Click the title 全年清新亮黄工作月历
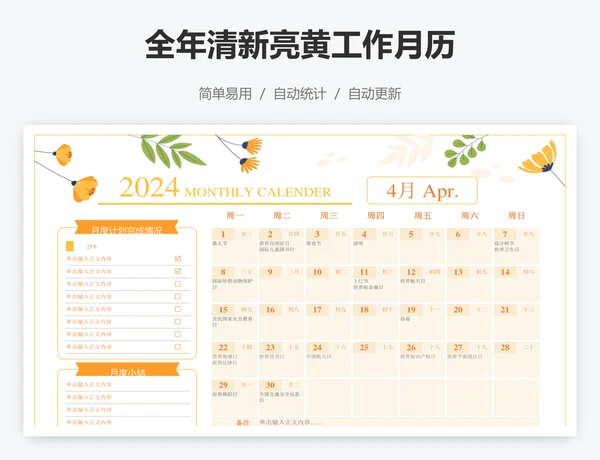Image resolution: width=600 pixels, height=460 pixels. click(300, 44)
